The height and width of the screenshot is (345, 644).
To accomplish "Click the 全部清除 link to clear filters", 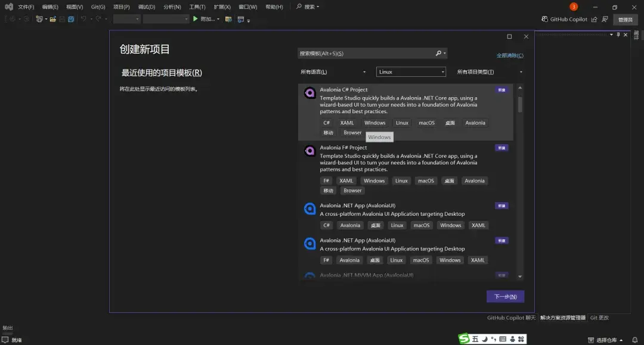I will 510,54.
